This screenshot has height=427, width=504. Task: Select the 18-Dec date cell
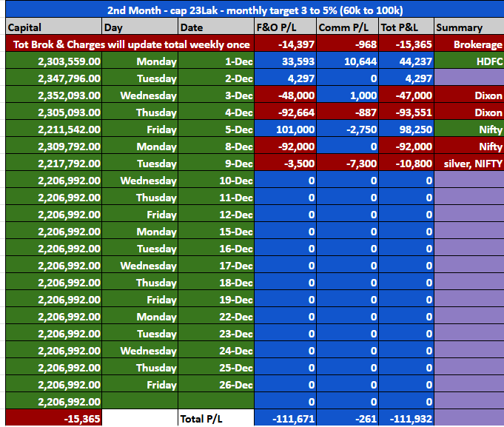216,283
